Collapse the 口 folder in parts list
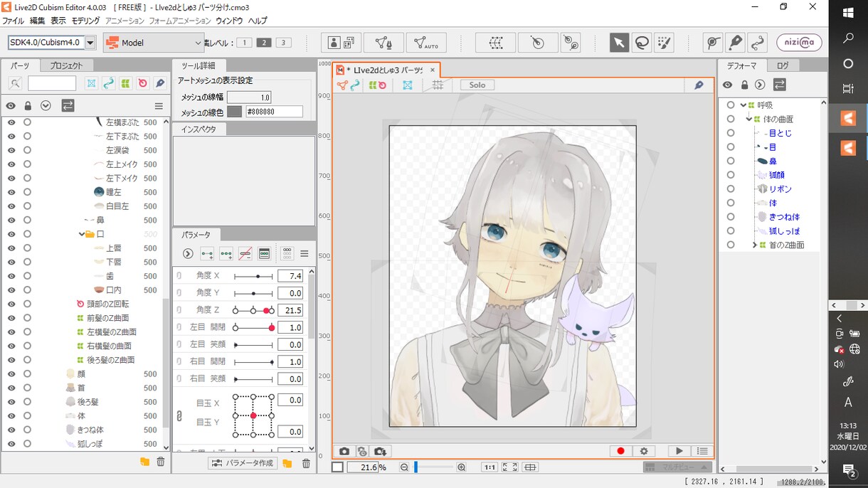Image resolution: width=868 pixels, height=488 pixels. pyautogui.click(x=82, y=234)
